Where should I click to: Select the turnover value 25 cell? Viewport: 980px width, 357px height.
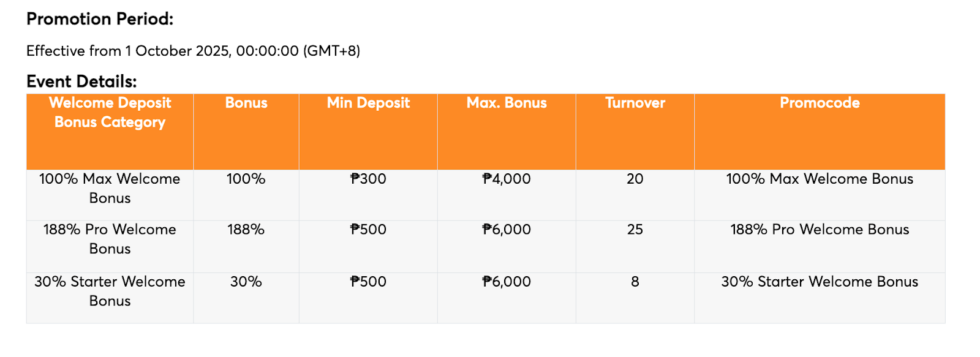tap(635, 230)
